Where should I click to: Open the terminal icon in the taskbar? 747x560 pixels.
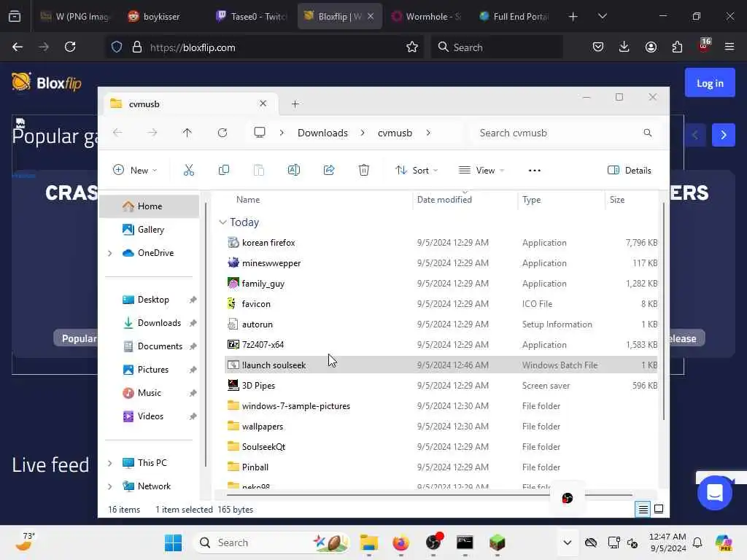tap(465, 542)
